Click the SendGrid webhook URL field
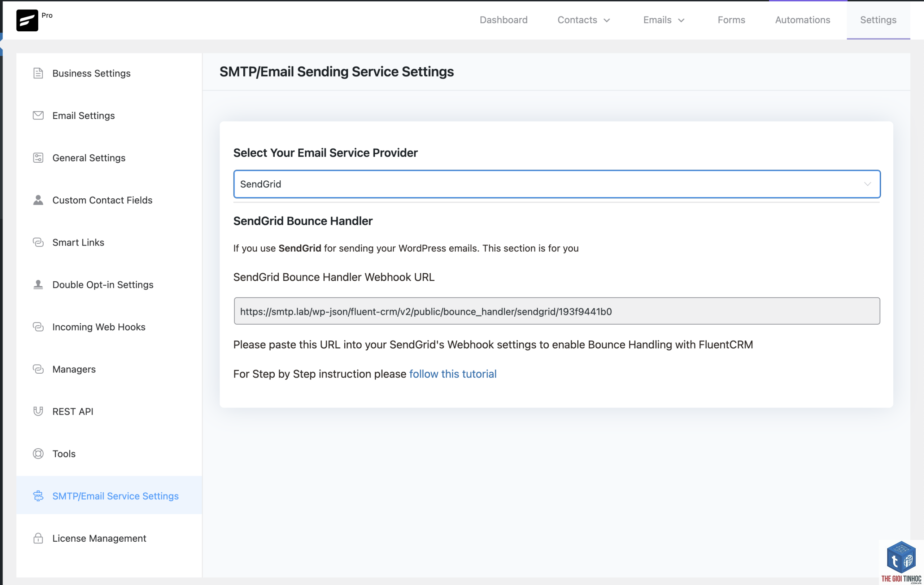Screen dimensions: 924x585 click(557, 311)
